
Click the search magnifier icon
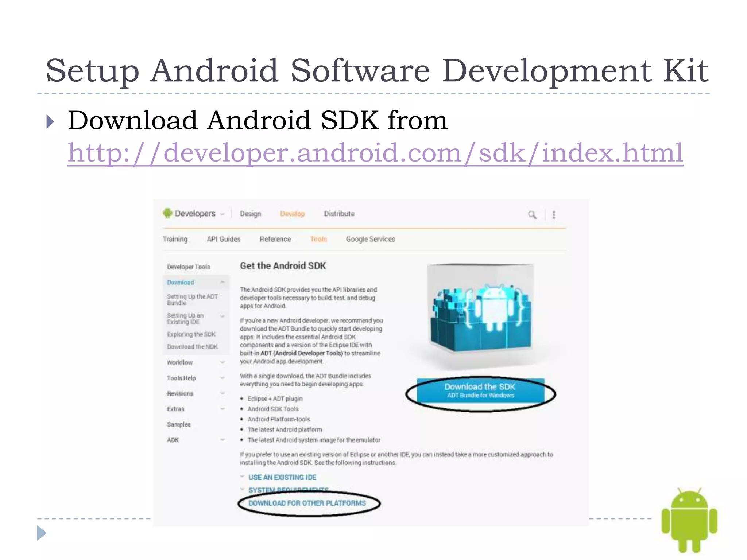[x=532, y=215]
